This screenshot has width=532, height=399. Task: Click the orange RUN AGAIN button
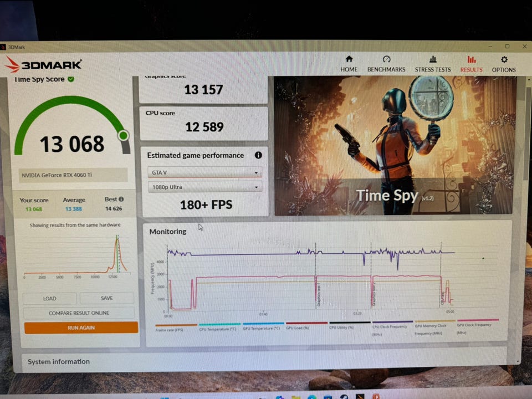(x=81, y=328)
